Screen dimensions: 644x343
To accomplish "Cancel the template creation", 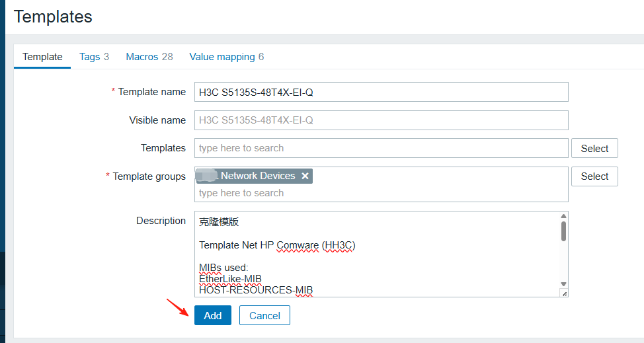I will pyautogui.click(x=264, y=316).
